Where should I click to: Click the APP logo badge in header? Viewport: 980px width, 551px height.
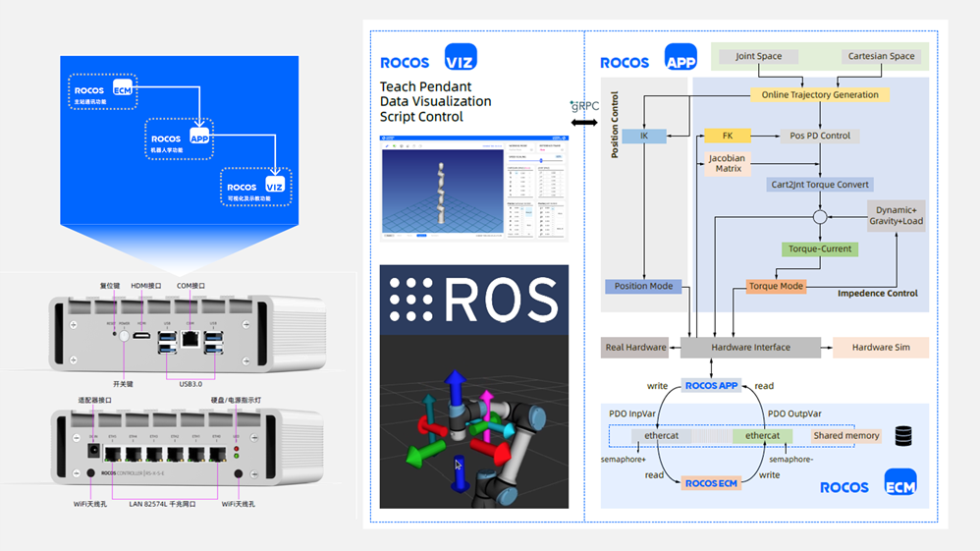(x=681, y=57)
